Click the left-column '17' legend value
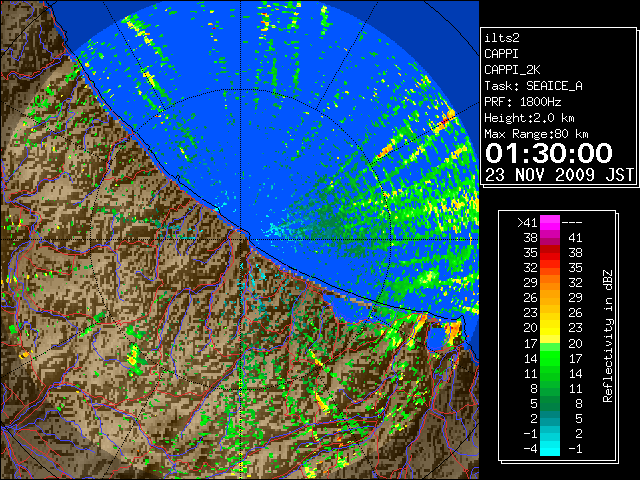This screenshot has width=640, height=480. pos(530,343)
